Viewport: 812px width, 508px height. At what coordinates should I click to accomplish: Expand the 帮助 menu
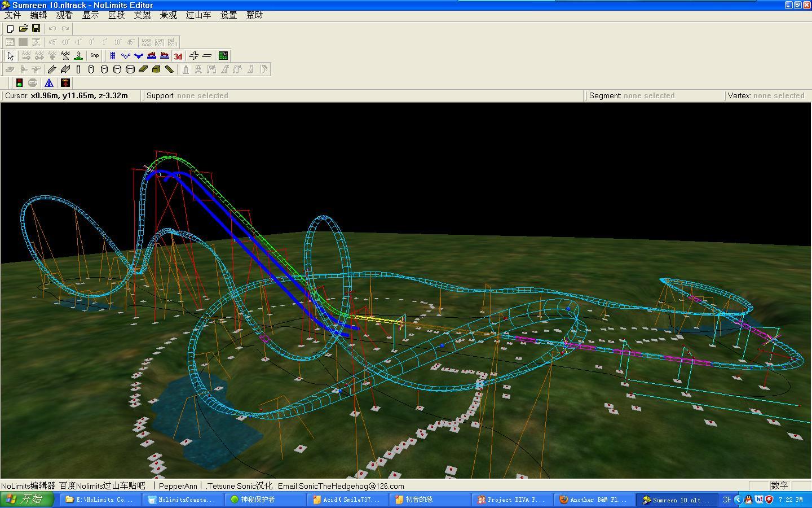pyautogui.click(x=254, y=15)
